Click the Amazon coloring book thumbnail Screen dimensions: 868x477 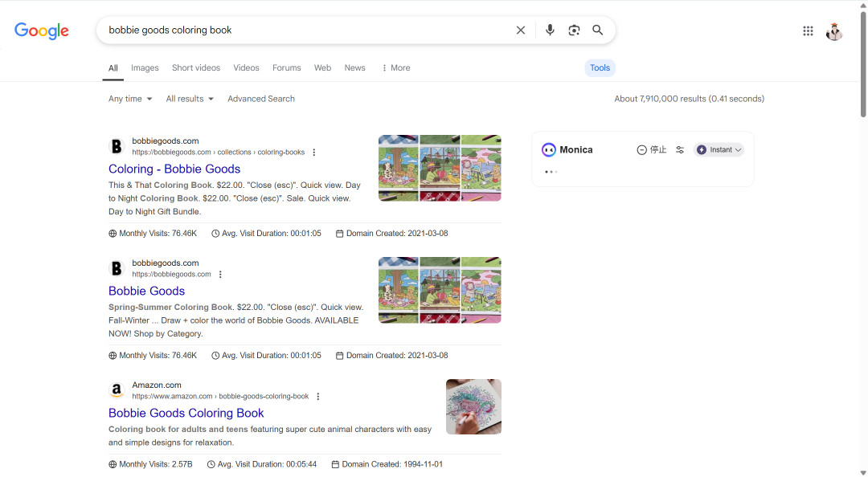tap(474, 406)
